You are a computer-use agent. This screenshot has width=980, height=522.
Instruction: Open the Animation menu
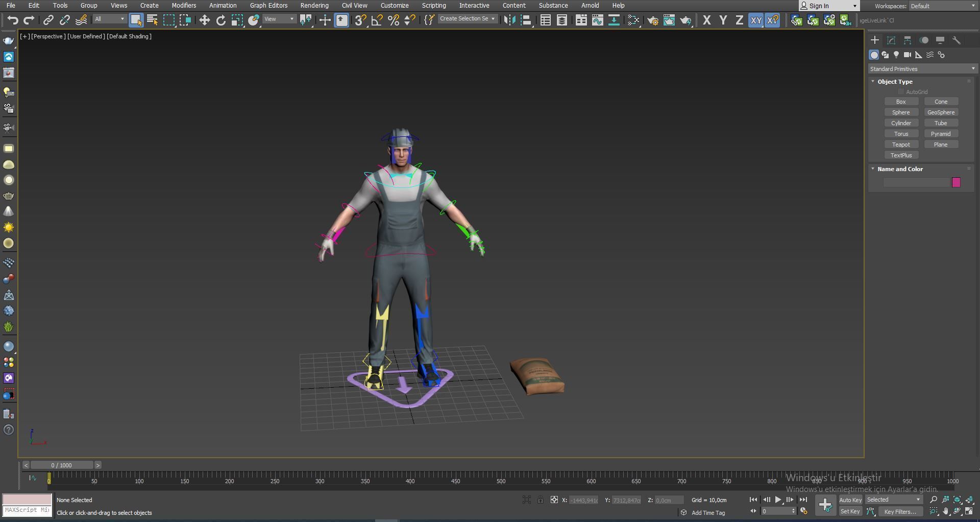tap(223, 6)
